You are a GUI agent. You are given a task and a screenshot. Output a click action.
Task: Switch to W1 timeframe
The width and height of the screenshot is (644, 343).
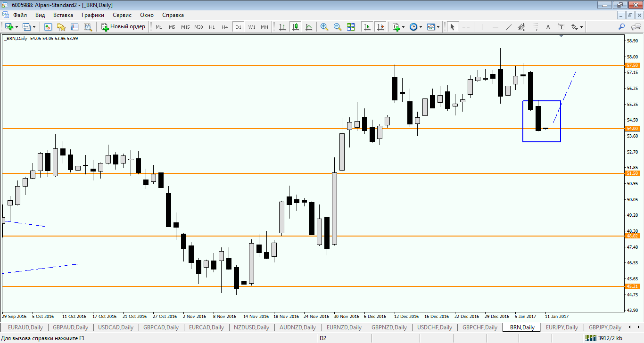[x=252, y=27]
